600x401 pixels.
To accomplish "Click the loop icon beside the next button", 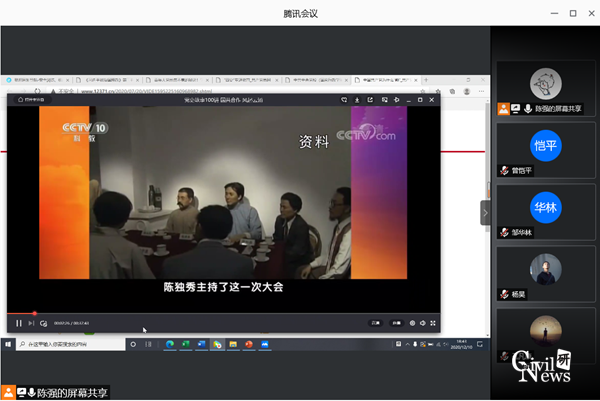I will 43,323.
